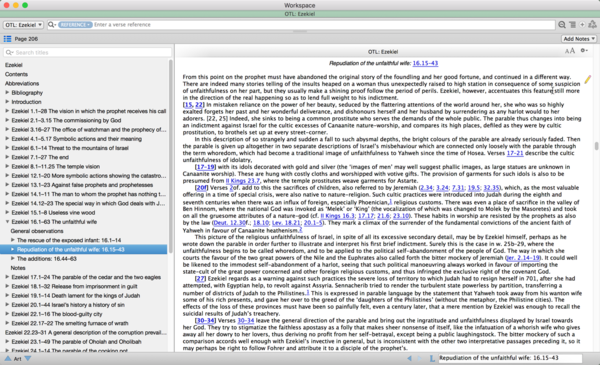Open Ezekiel 8.1–11.25 The temple vision
The height and width of the screenshot is (365, 600).
click(55, 166)
